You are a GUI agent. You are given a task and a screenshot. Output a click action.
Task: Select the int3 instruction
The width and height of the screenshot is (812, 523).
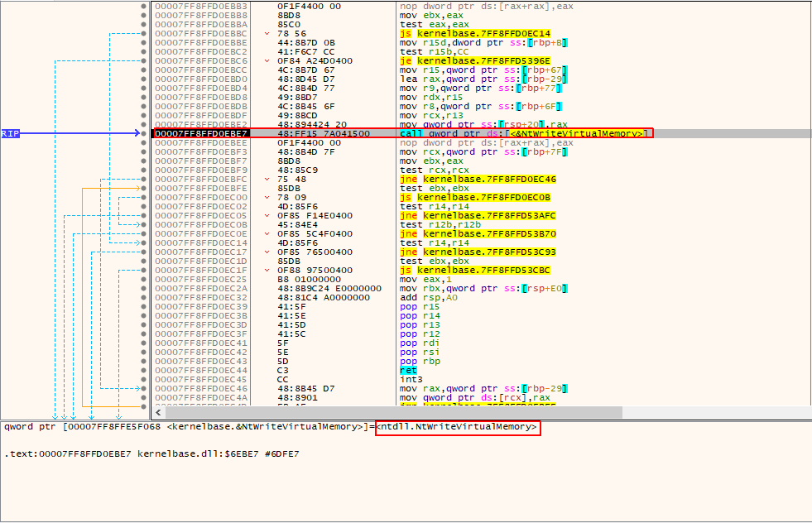point(411,380)
